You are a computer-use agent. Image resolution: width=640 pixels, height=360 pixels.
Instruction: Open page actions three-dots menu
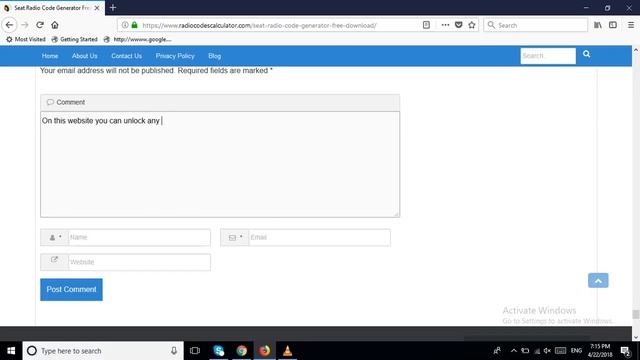(x=445, y=25)
